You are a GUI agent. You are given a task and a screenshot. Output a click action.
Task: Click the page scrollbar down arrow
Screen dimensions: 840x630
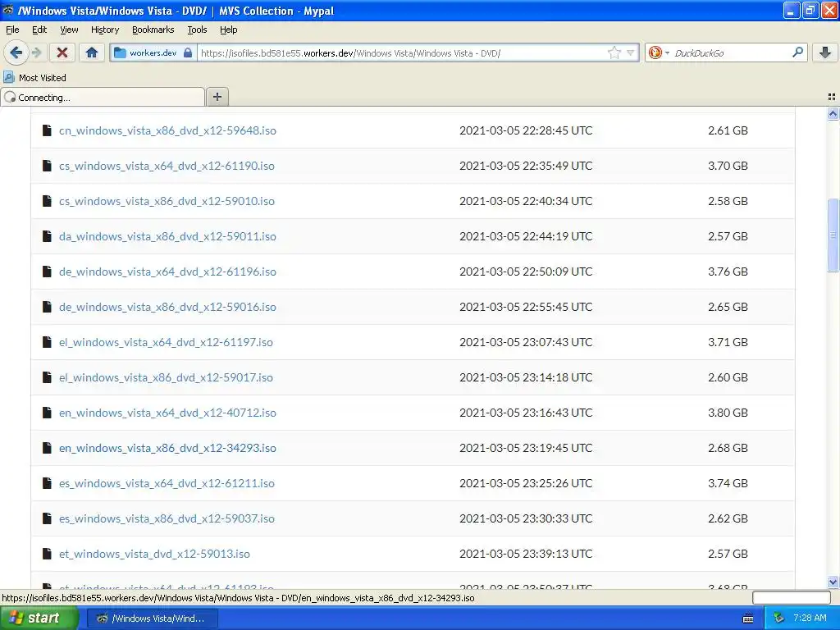[x=833, y=582]
